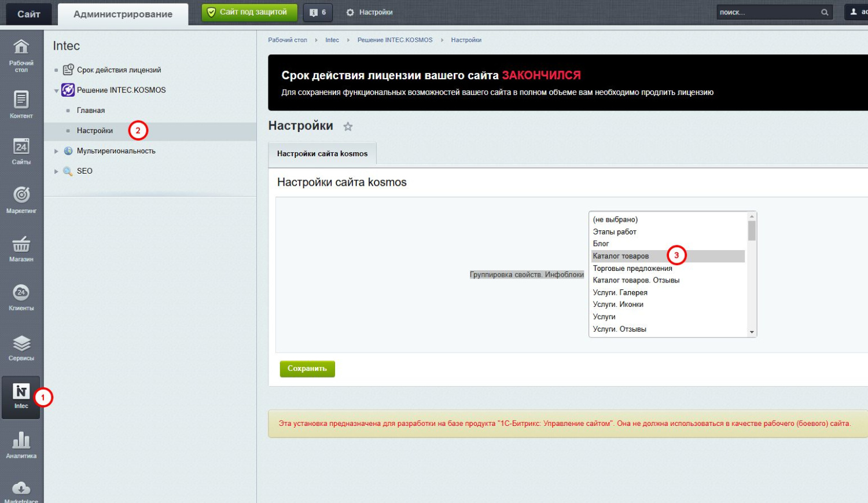
Task: Open the Контент sidebar section
Action: 21,105
